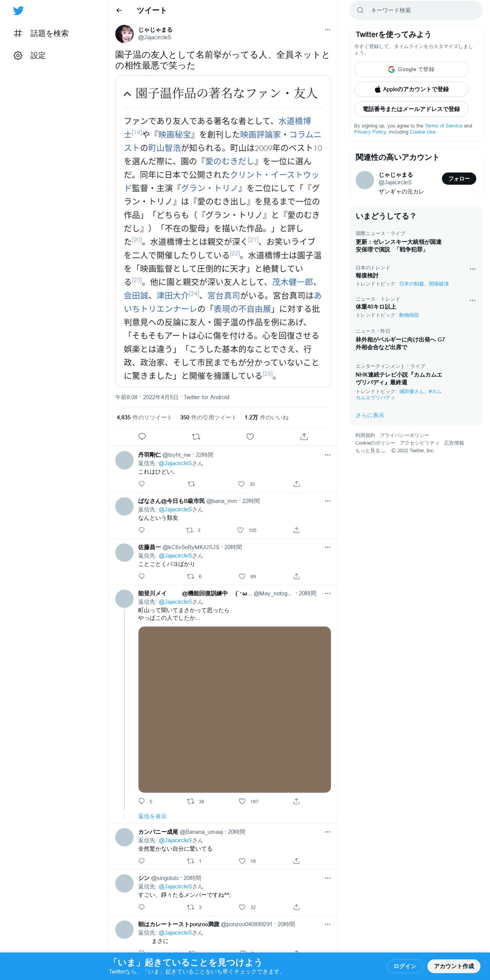Click さらに表示 in trends panel
This screenshot has height=980, width=490.
coord(370,415)
